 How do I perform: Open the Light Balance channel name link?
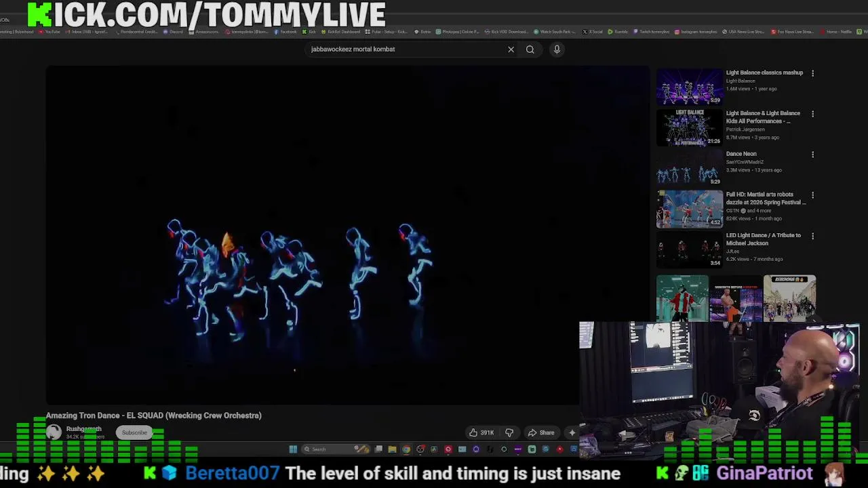740,81
